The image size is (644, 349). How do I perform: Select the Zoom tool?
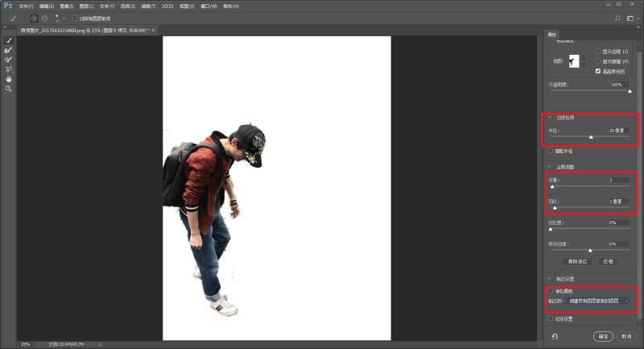point(9,89)
